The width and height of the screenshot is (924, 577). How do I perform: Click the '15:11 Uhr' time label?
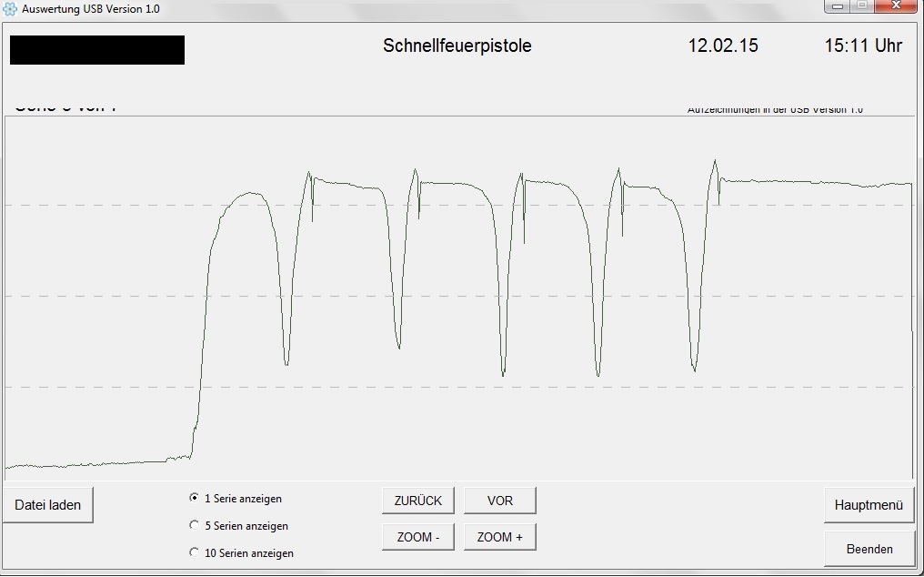pos(863,46)
